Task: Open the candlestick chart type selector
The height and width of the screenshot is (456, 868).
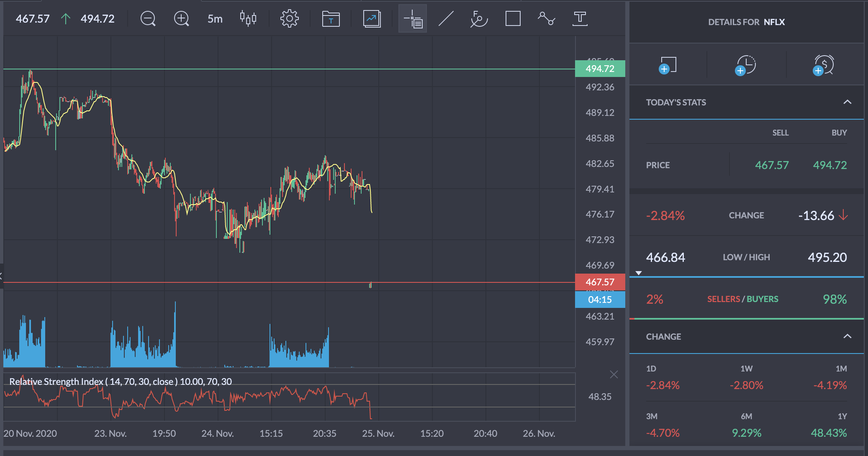Action: [x=248, y=19]
